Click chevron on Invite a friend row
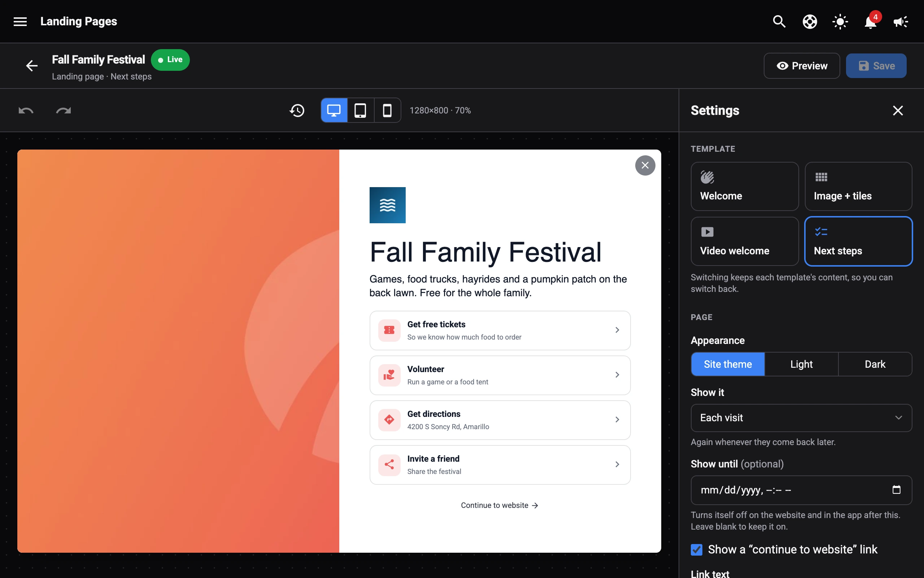 (x=617, y=464)
